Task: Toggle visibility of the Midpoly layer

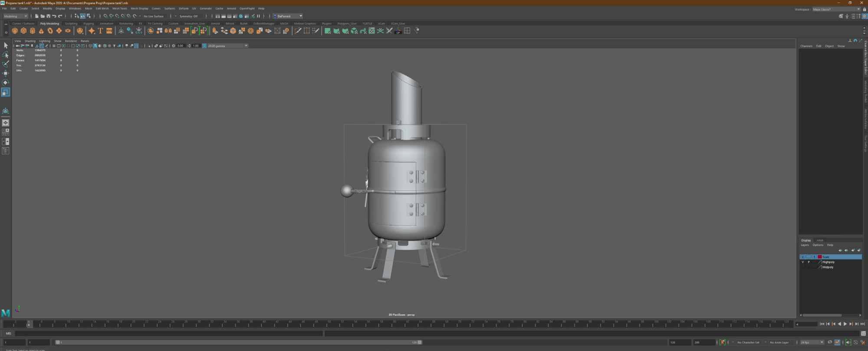Action: tap(802, 267)
